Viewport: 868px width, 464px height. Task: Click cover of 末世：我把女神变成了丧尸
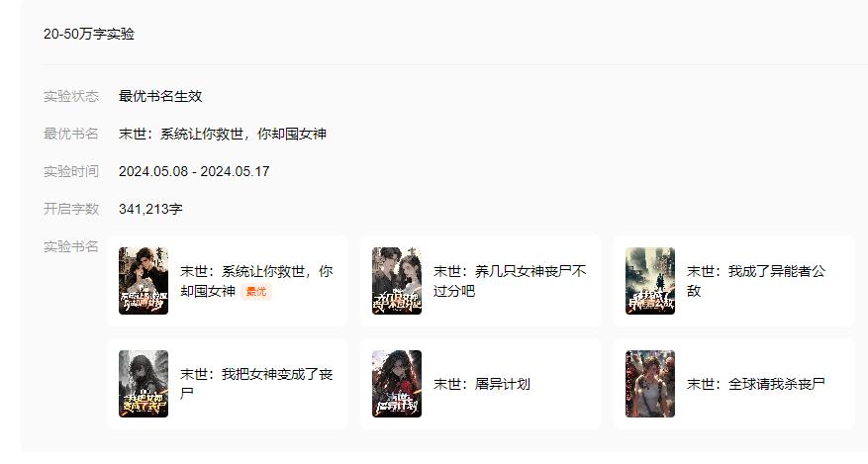tap(144, 384)
